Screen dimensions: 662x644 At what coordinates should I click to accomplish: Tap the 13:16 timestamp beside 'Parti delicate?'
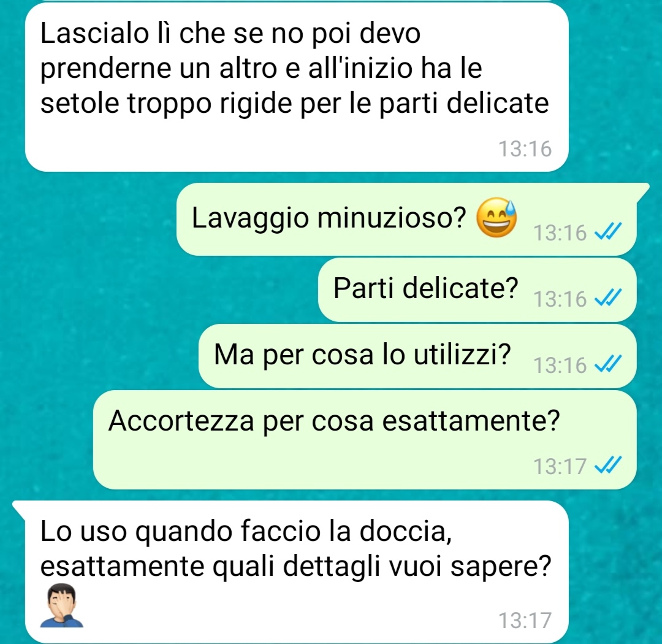click(560, 299)
